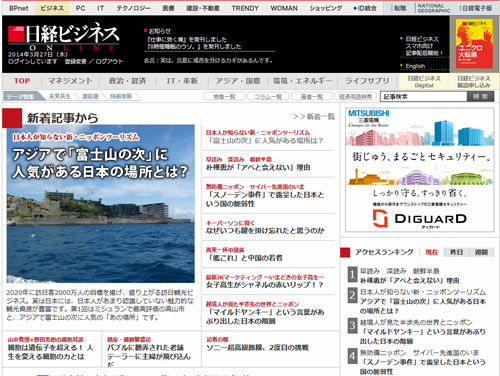Image resolution: width=500 pixels, height=376 pixels.
Task: Open ranking number 3 マイルドヤンキー article
Action: pyautogui.click(x=423, y=336)
